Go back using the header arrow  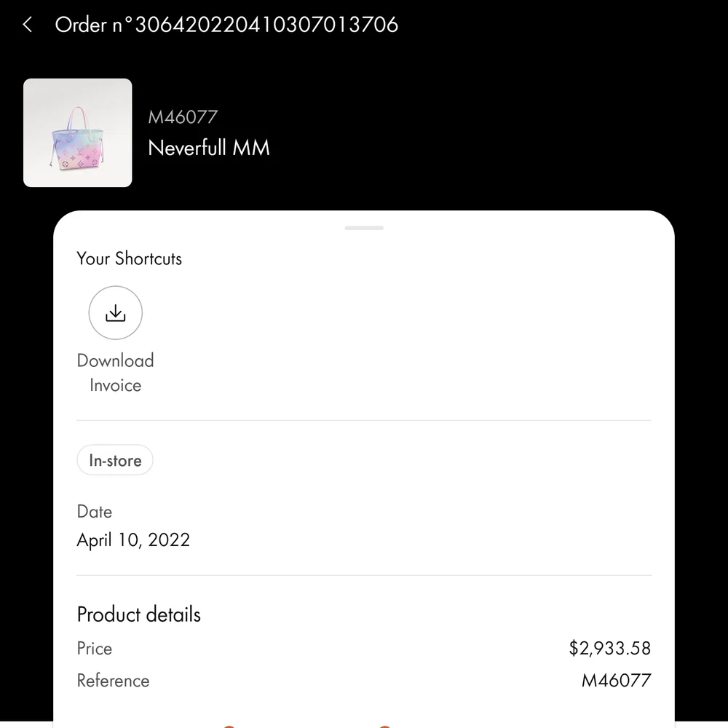coord(28,25)
